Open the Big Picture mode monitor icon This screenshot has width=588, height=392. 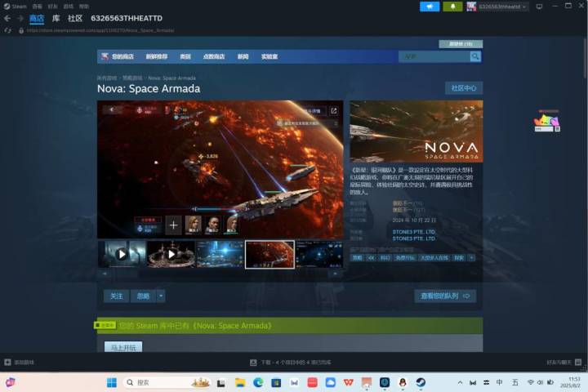pos(539,7)
